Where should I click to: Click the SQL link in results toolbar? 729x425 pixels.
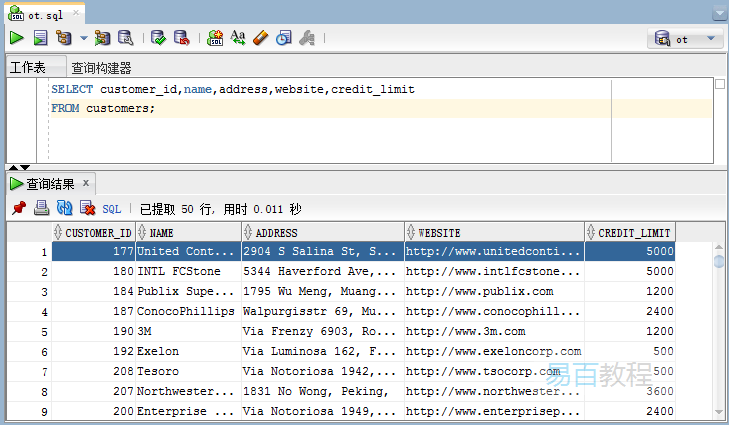(x=112, y=209)
